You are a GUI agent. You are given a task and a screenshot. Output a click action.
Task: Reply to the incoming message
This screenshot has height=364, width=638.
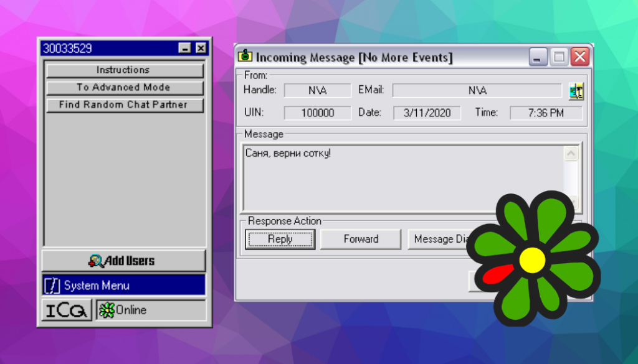280,239
